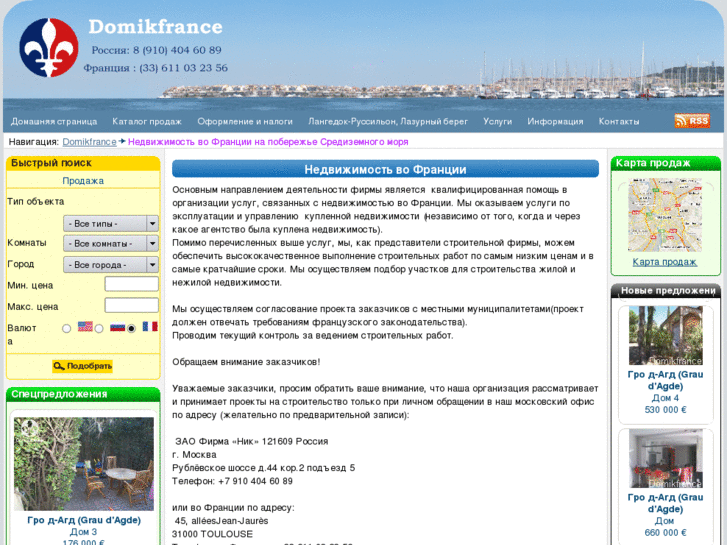Select the Russian ruble currency radio button
Viewport: 727px width, 545px height.
99,328
